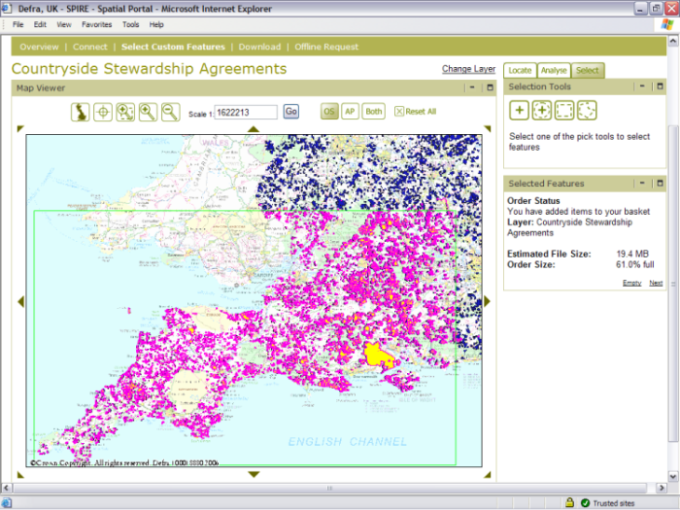
Task: Go to the Download page link
Action: pos(259,47)
